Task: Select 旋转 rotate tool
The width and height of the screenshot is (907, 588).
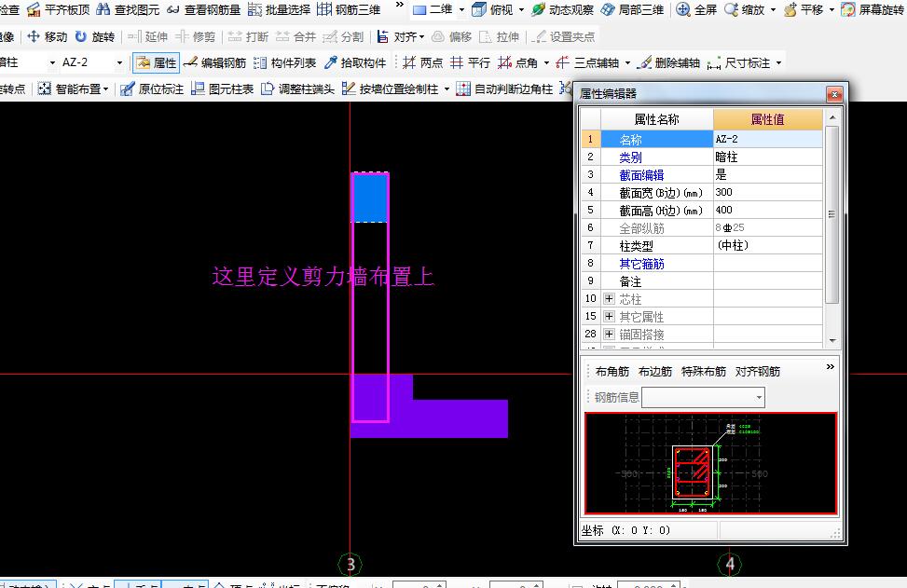Action: [x=95, y=36]
